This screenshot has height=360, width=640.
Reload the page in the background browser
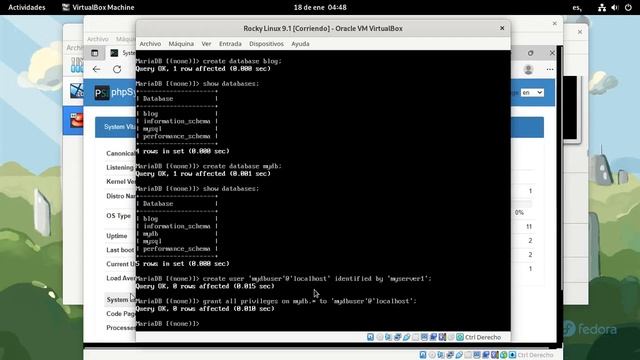[117, 69]
